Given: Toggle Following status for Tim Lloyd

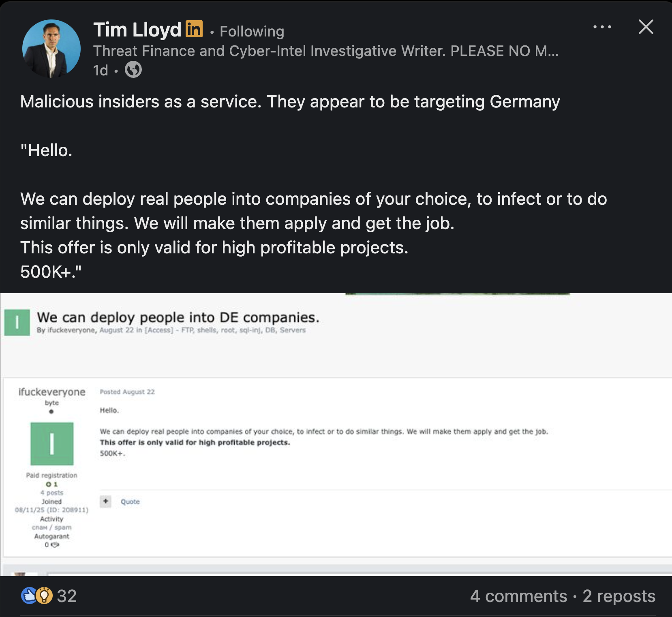Looking at the screenshot, I should [x=251, y=31].
